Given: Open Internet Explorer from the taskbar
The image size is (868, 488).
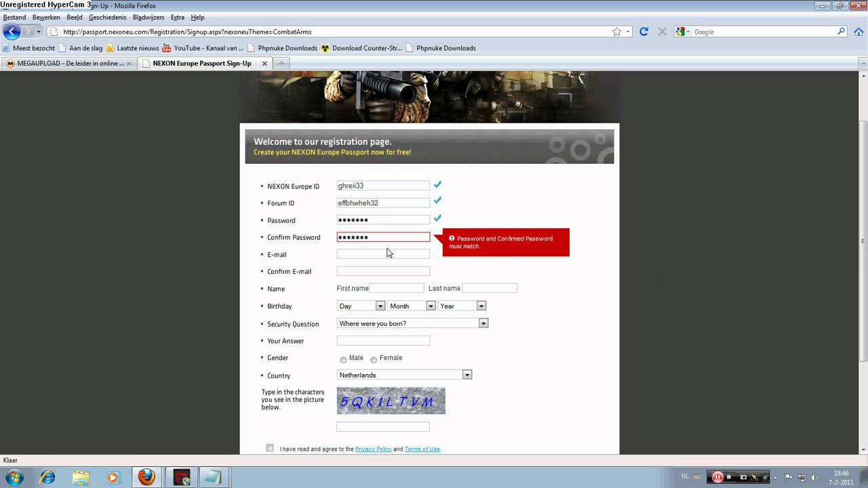Looking at the screenshot, I should coord(47,477).
